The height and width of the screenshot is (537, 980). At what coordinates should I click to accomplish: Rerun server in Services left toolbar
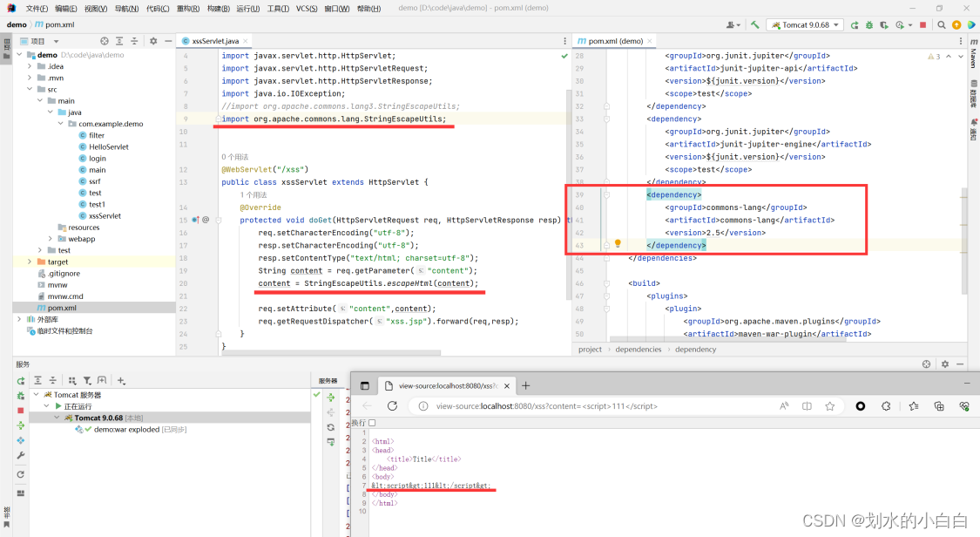21,381
